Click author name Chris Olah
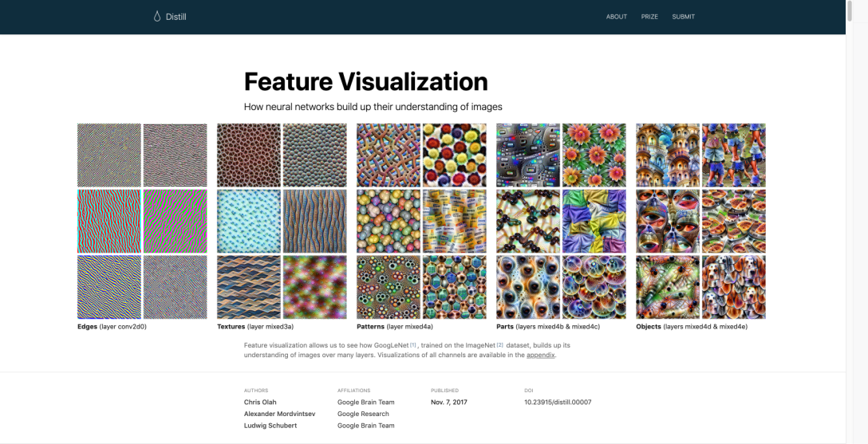Screen dimensions: 868x444 pyautogui.click(x=260, y=403)
